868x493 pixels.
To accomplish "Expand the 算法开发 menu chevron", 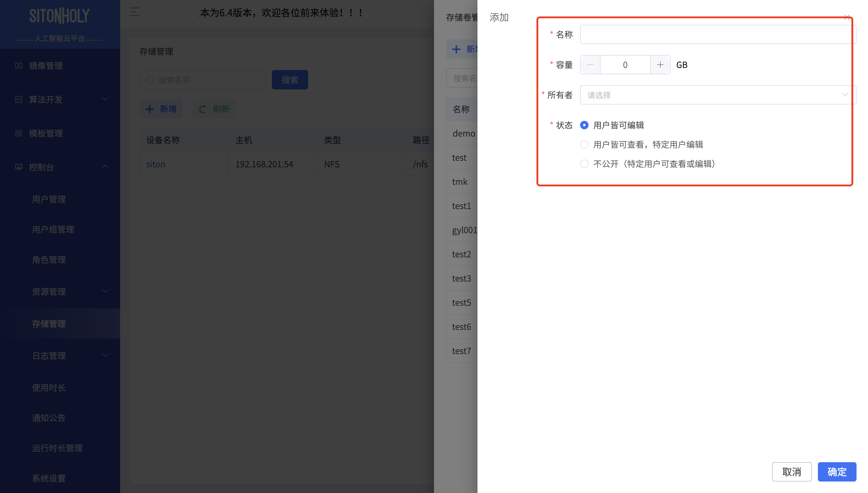I will (x=105, y=99).
